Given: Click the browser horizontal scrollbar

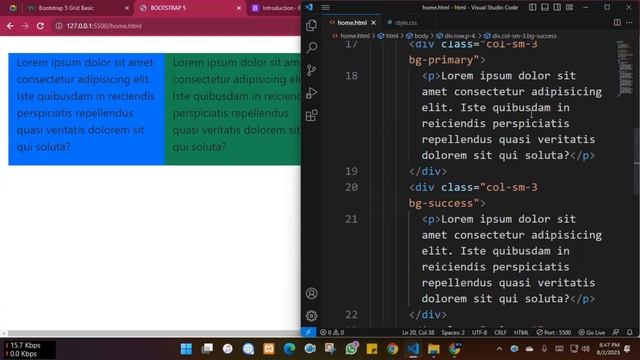Looking at the screenshot, I should (153, 333).
